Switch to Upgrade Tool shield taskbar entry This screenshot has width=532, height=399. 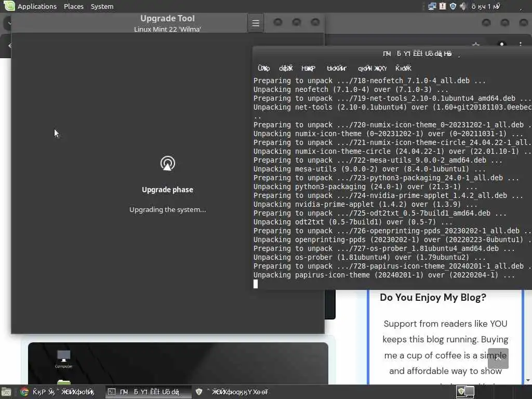[x=233, y=392]
